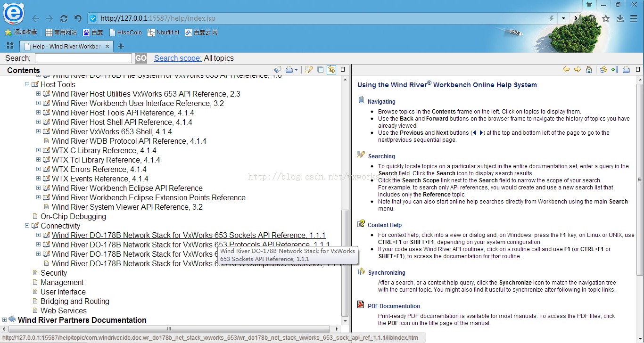Close the Help - Wind River Workbench tab
644x343 pixels.
coord(107,46)
